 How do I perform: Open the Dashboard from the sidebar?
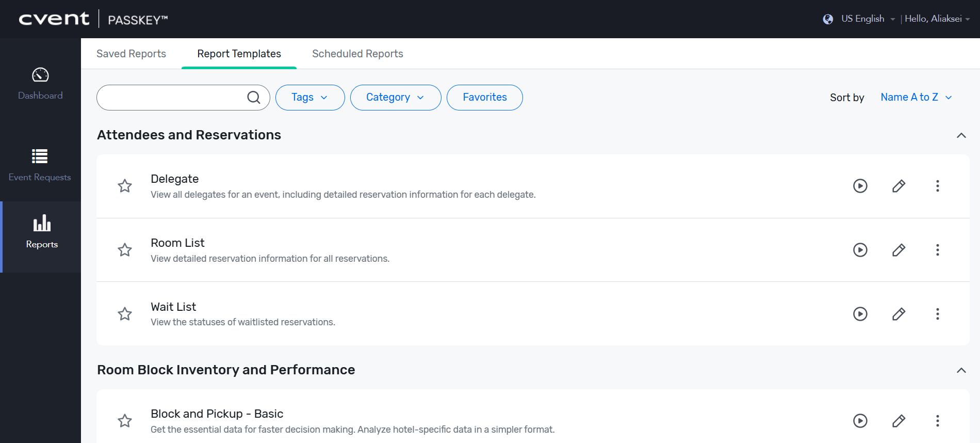click(40, 84)
